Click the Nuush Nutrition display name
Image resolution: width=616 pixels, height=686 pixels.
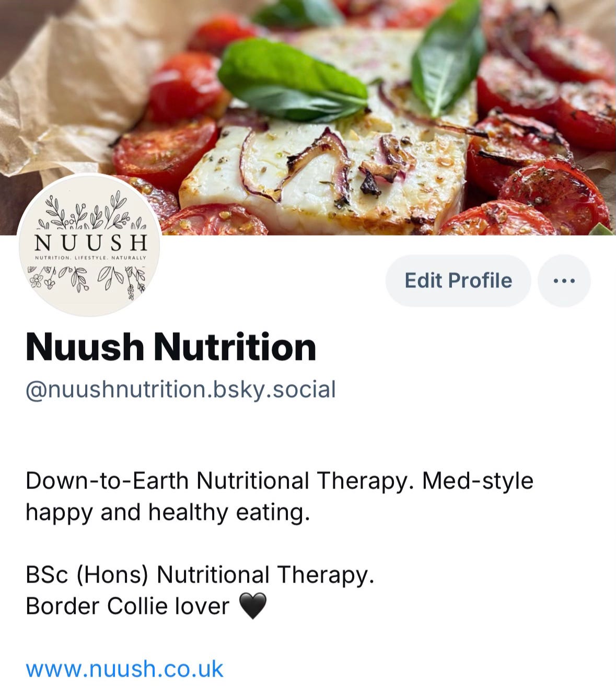[x=171, y=347]
